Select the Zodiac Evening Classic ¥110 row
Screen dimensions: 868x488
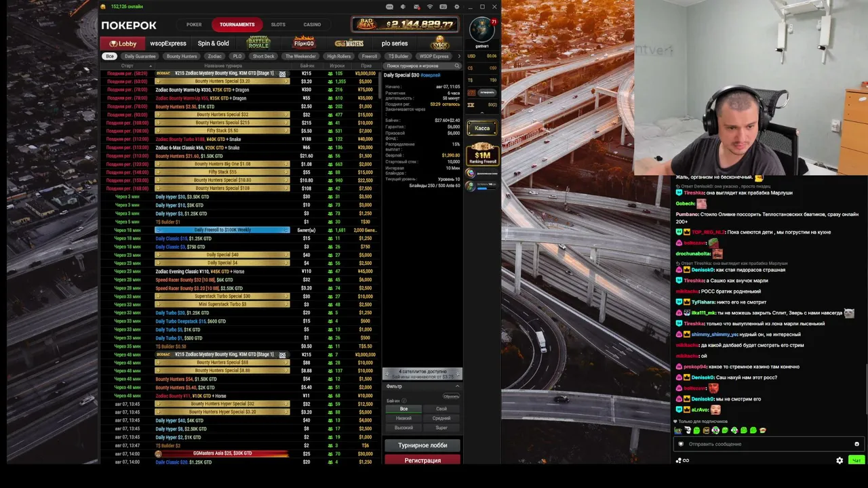coord(239,271)
